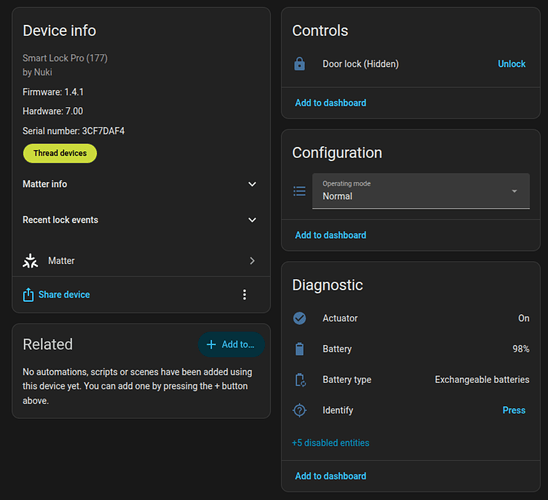The image size is (548, 500).
Task: Click Add to button in Related
Action: [x=231, y=345]
